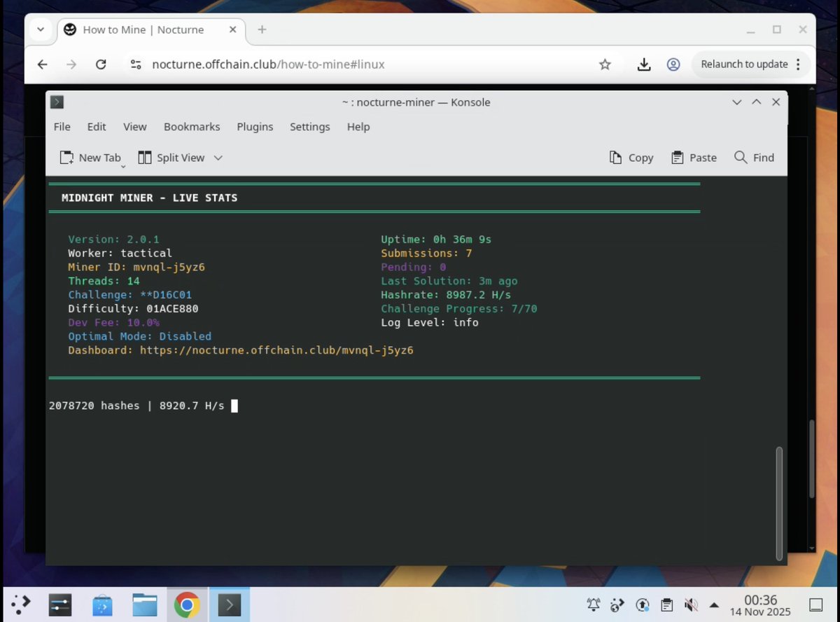840x622 pixels.
Task: Open the KDE application launcher
Action: pos(21,604)
